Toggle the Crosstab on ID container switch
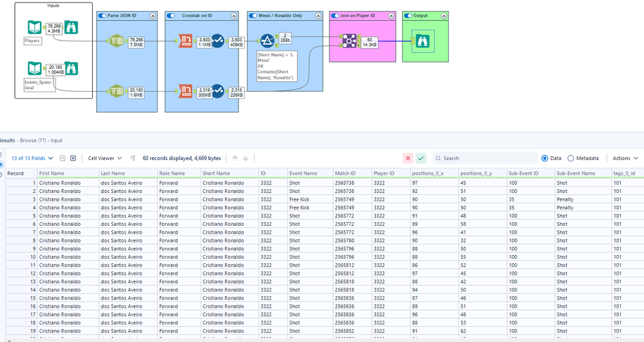The width and height of the screenshot is (644, 342). pyautogui.click(x=171, y=15)
